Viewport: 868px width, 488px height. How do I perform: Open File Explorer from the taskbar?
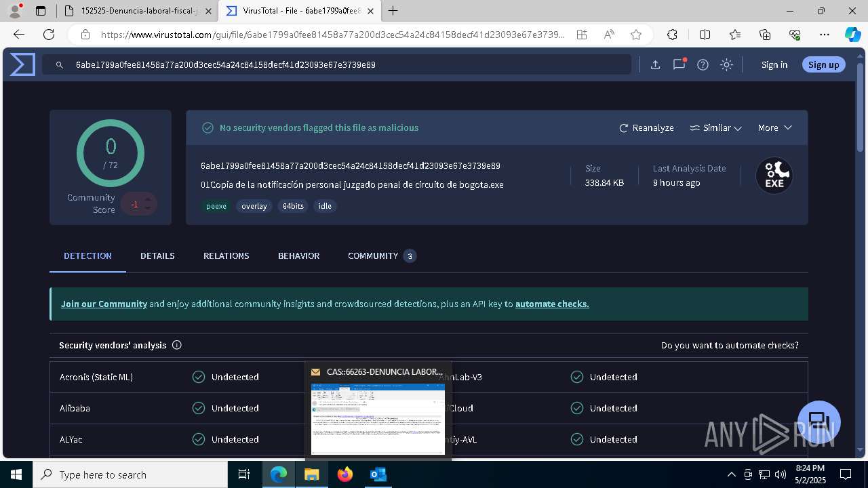[312, 474]
